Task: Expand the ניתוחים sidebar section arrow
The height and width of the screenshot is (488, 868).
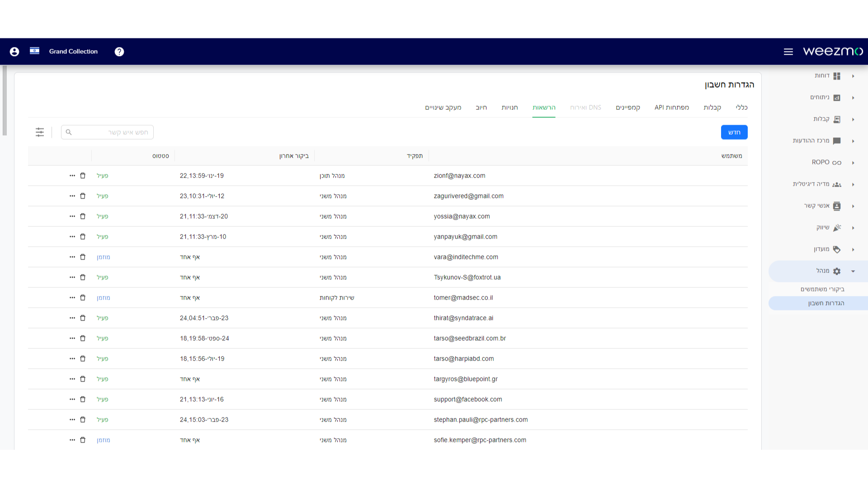Action: click(853, 98)
